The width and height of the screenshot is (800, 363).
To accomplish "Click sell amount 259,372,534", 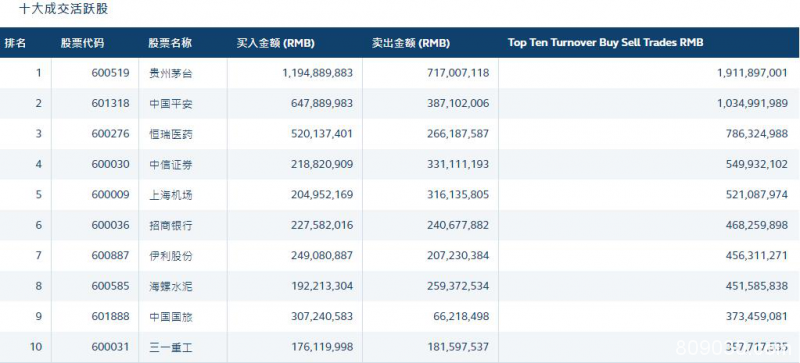I will point(458,286).
